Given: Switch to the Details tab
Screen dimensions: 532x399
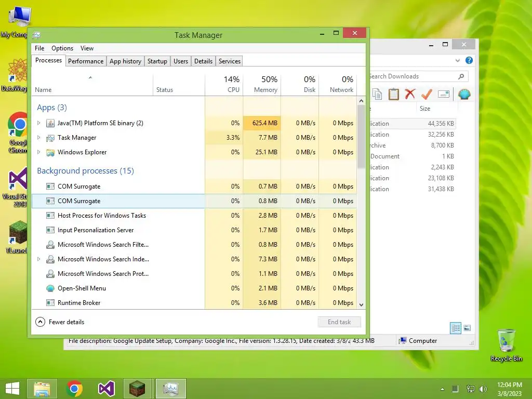Looking at the screenshot, I should click(x=203, y=61).
